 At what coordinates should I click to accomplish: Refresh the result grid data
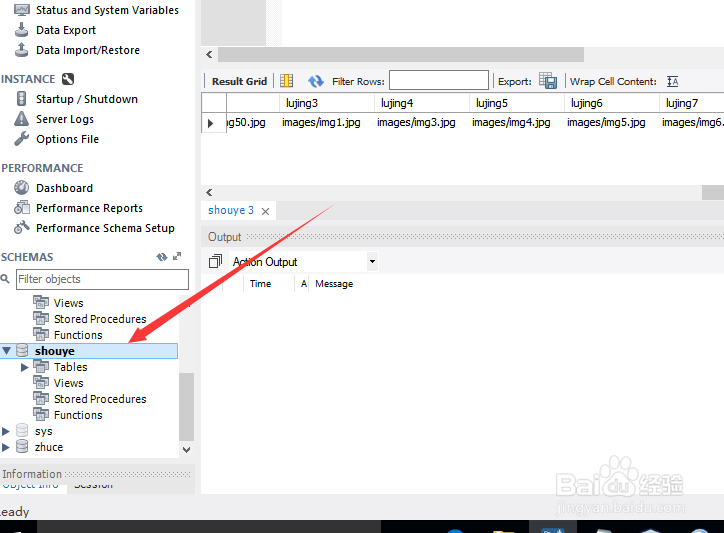point(316,81)
